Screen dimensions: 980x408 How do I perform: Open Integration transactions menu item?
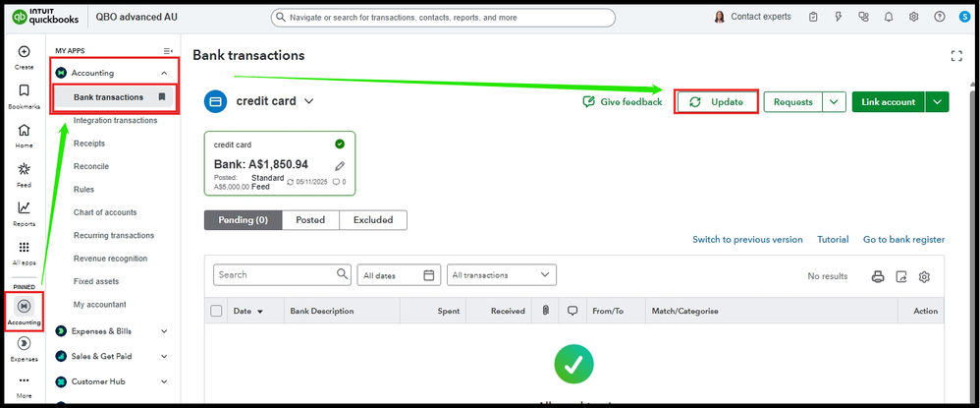coord(115,120)
